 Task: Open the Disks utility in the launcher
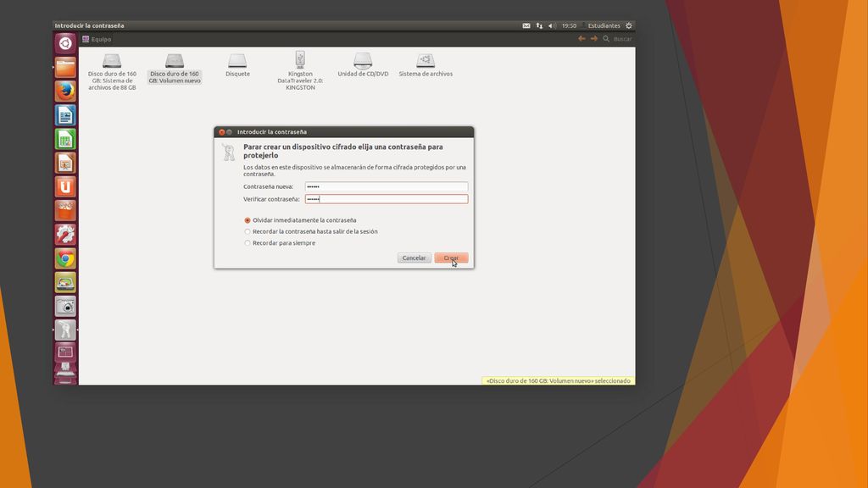(x=65, y=282)
